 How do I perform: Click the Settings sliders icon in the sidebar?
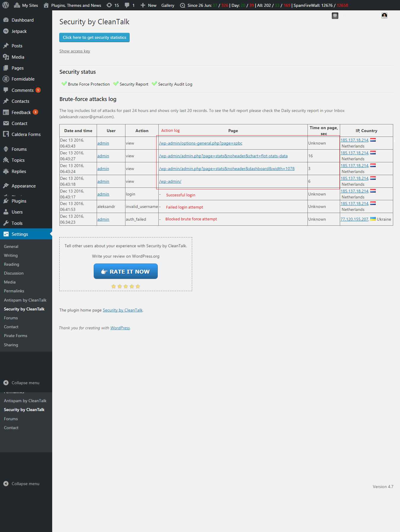coord(6,234)
